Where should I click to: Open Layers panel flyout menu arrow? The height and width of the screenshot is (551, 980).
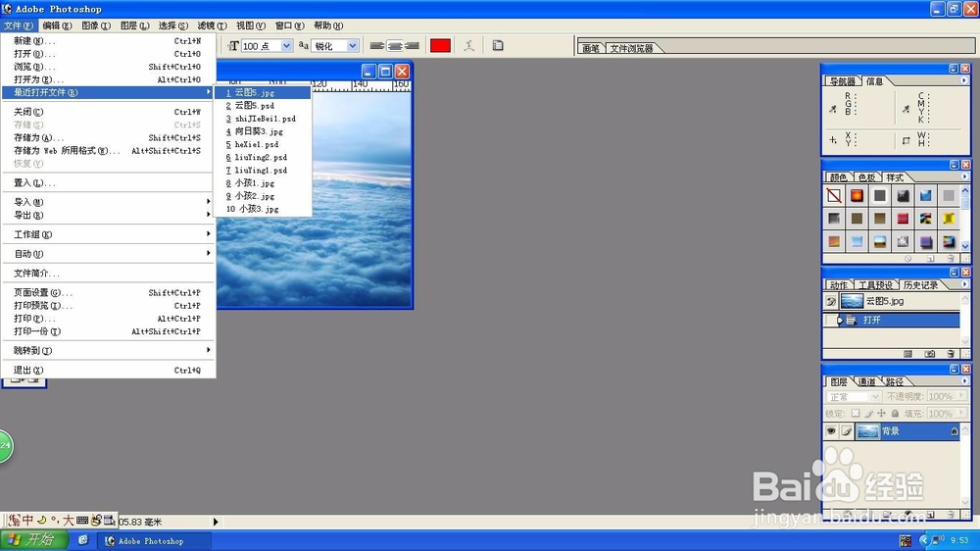pyautogui.click(x=963, y=380)
